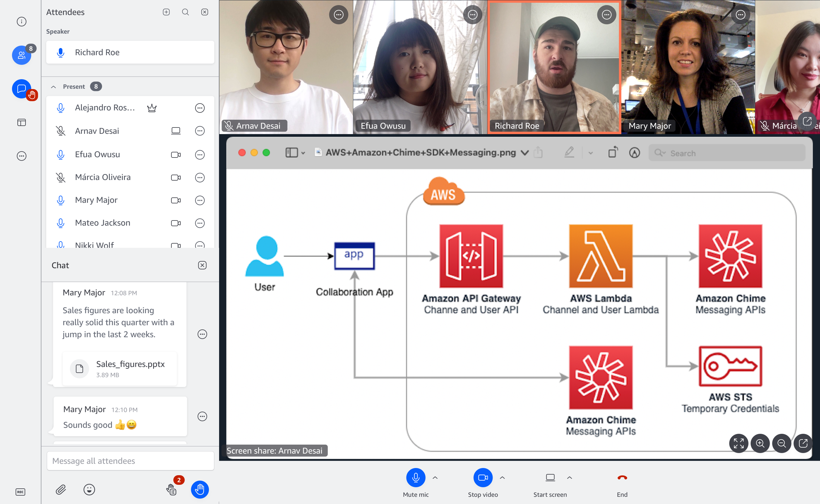Image resolution: width=820 pixels, height=504 pixels.
Task: Toggle mute for Nikki Wolf
Action: (x=58, y=245)
